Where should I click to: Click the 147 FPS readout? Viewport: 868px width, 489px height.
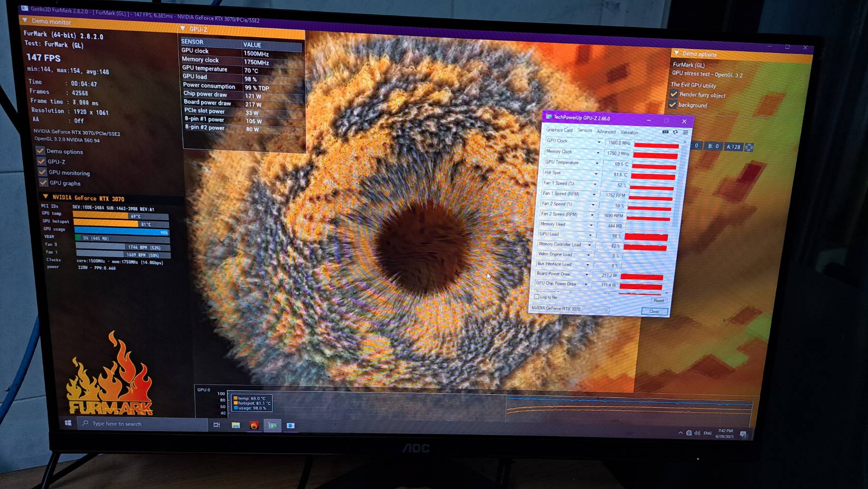43,58
